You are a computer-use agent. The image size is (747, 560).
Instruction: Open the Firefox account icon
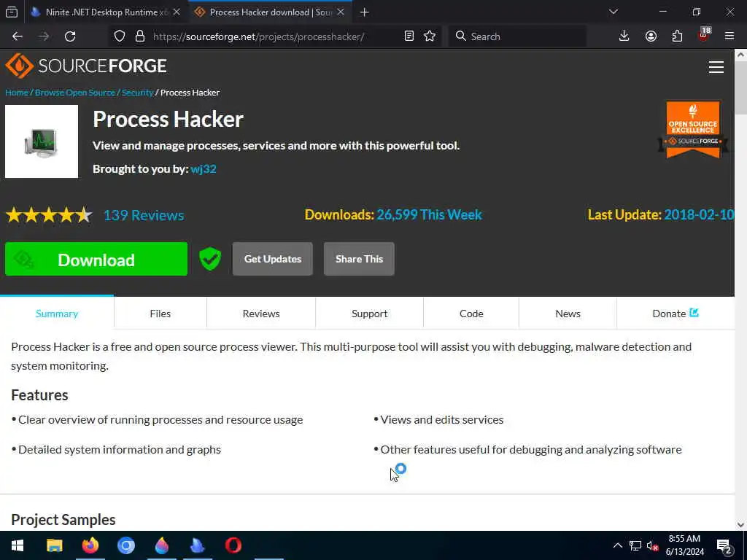click(651, 36)
